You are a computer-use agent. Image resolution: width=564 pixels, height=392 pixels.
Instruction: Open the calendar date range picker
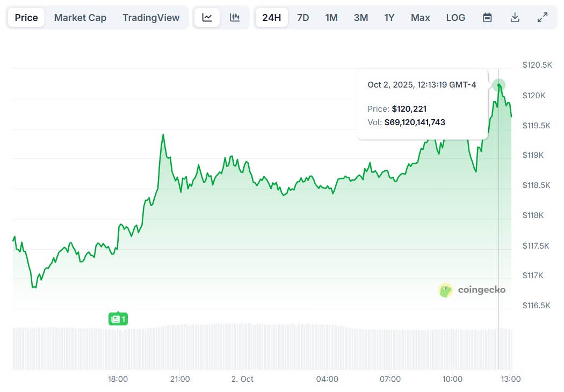click(487, 17)
